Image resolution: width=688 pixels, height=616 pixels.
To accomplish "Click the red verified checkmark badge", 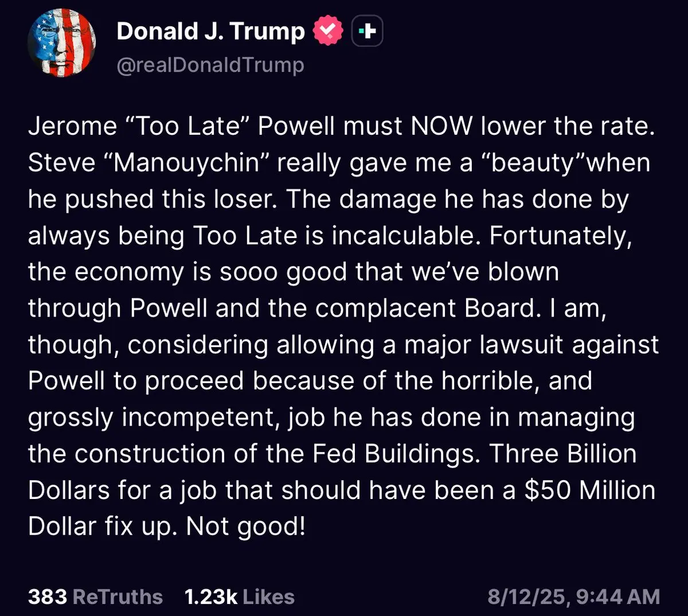I will [x=328, y=31].
